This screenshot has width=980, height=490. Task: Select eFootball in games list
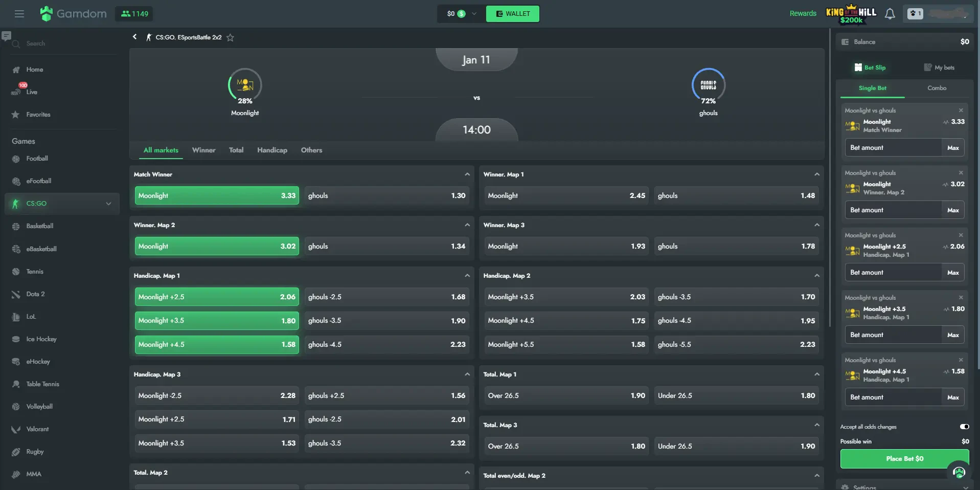38,181
